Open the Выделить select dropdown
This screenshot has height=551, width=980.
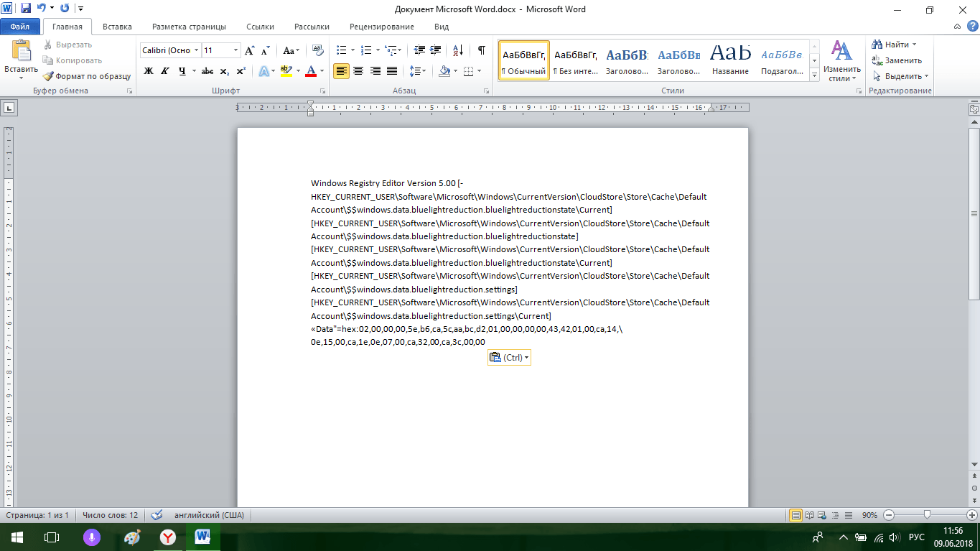tap(901, 76)
